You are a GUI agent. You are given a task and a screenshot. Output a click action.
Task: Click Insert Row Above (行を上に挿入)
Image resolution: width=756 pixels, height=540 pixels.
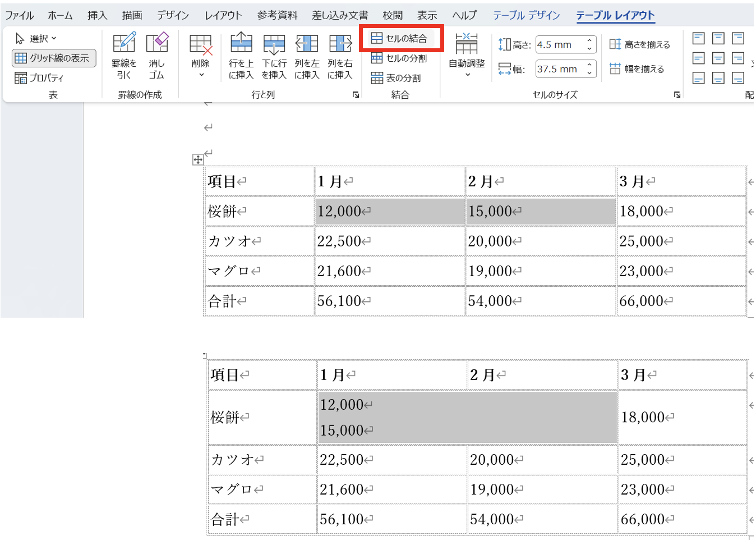point(241,55)
